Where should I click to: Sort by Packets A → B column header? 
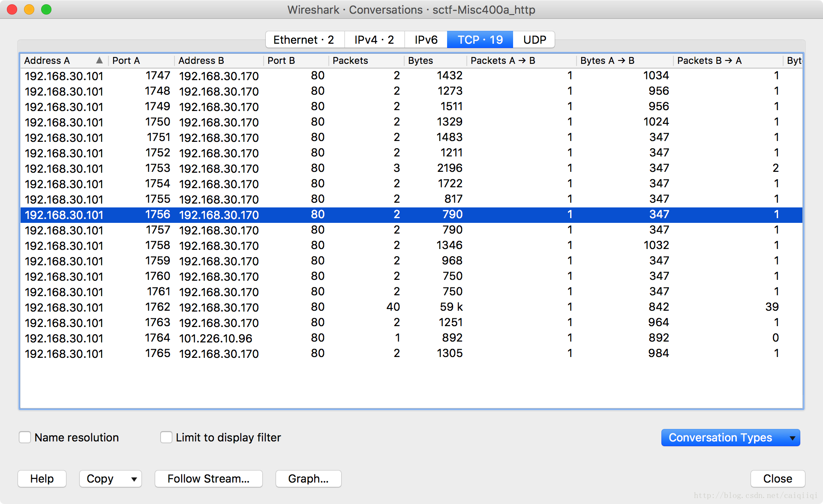click(522, 60)
